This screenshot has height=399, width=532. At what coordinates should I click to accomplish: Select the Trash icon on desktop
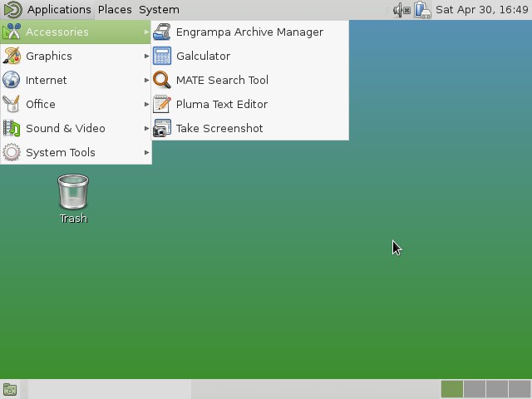click(73, 192)
